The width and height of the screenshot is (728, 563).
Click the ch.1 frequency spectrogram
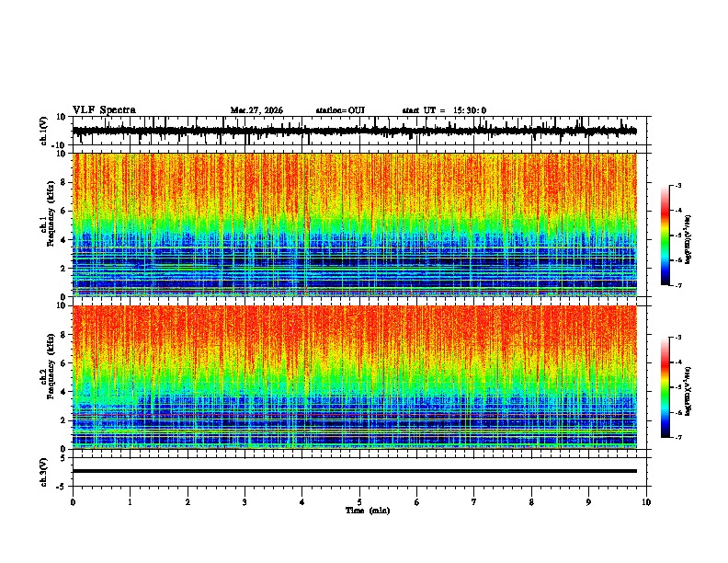pyautogui.click(x=355, y=224)
